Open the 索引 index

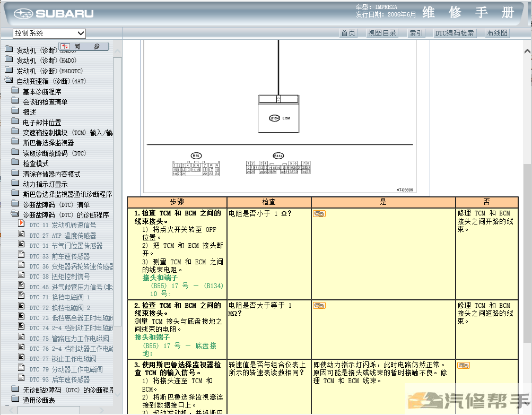(416, 33)
